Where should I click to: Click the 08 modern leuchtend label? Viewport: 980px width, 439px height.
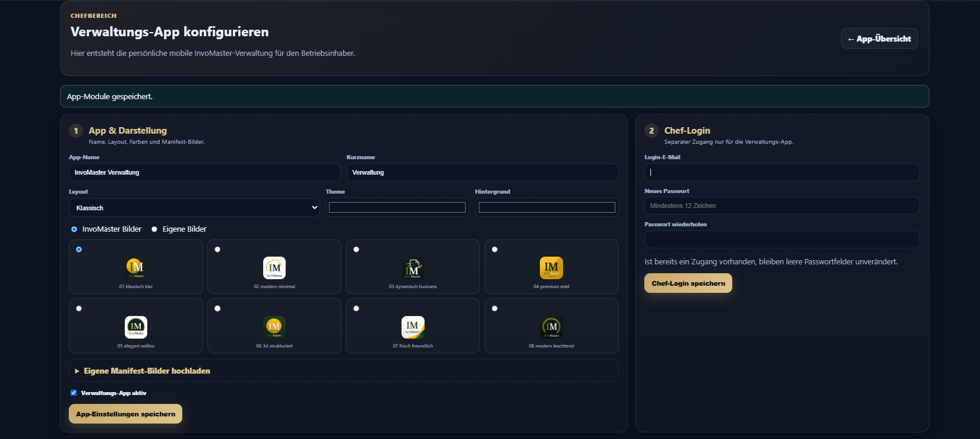551,346
